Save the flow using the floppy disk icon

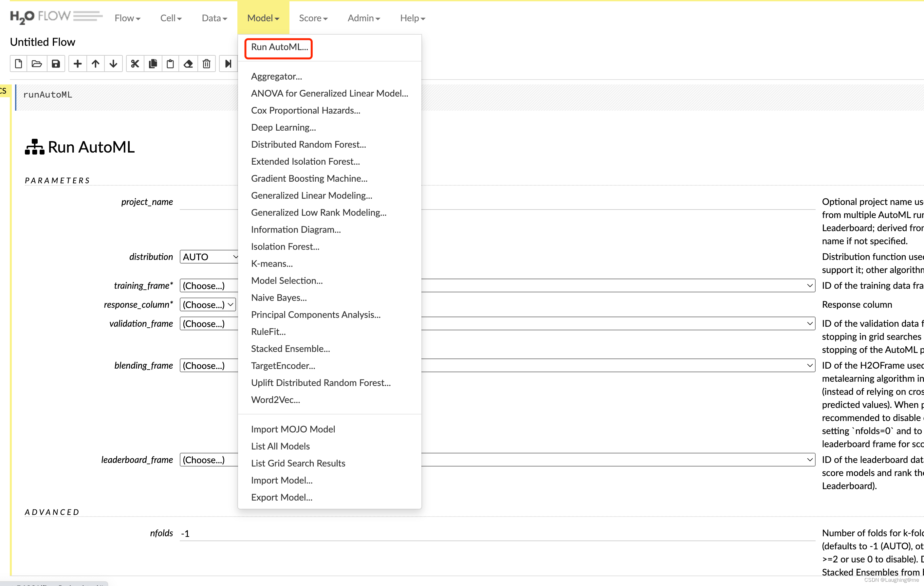pos(56,64)
